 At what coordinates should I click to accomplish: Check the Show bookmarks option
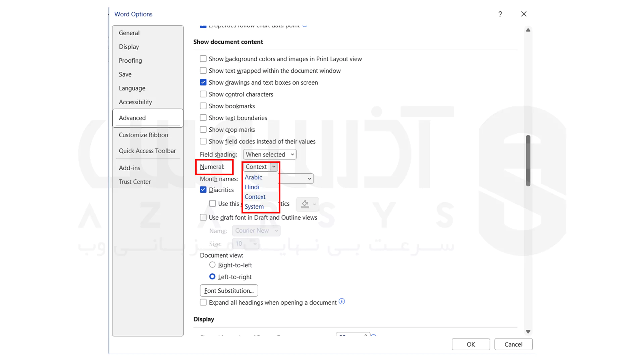pos(203,106)
